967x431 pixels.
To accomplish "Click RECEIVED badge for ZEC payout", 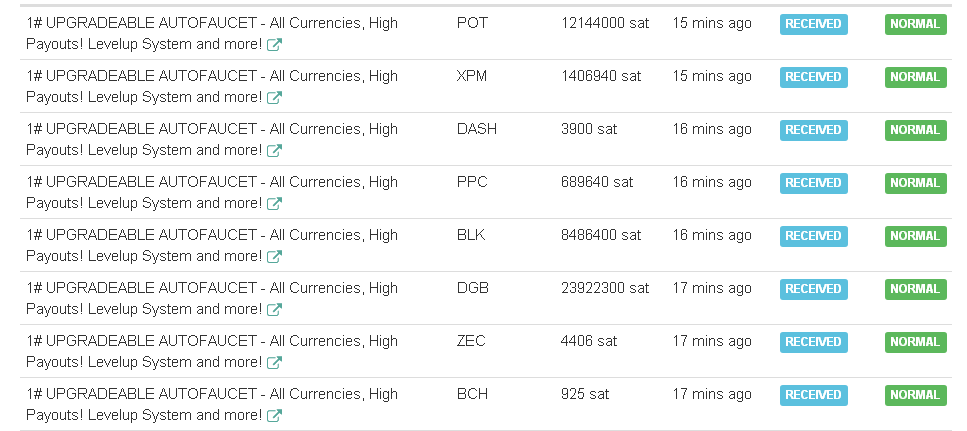I will coord(813,342).
